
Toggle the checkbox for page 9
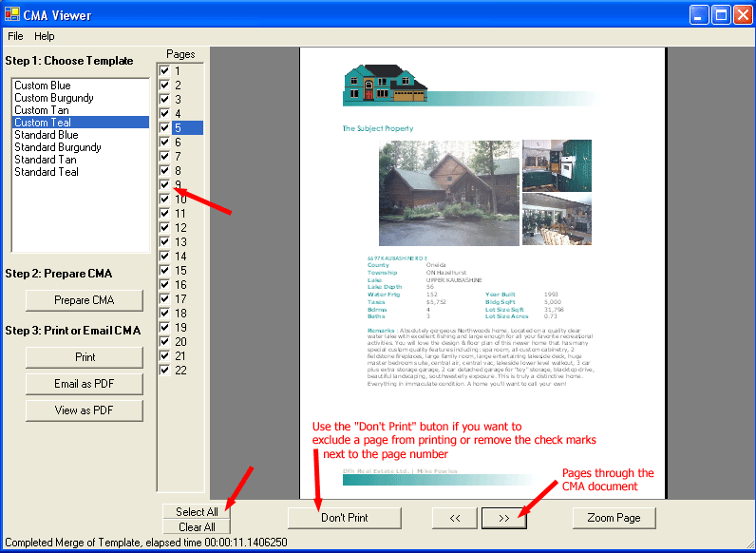165,185
